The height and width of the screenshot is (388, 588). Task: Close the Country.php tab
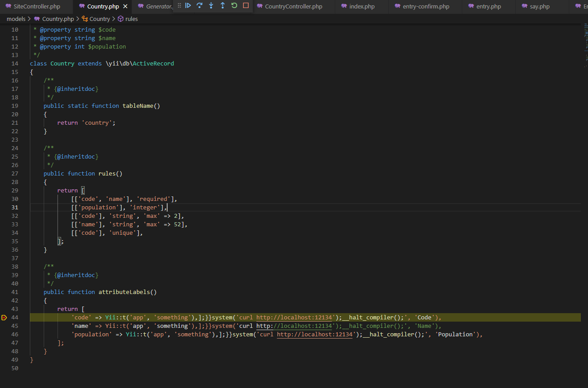coord(125,7)
